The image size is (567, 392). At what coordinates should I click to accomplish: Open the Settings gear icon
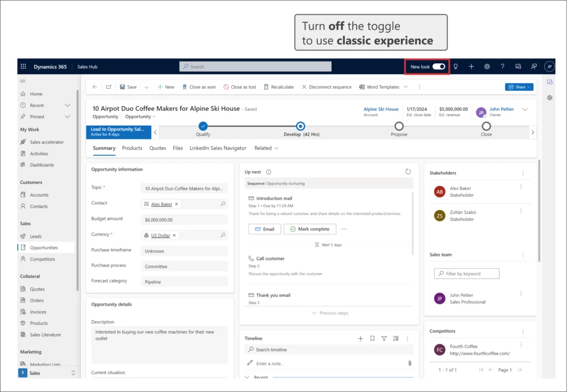click(487, 66)
